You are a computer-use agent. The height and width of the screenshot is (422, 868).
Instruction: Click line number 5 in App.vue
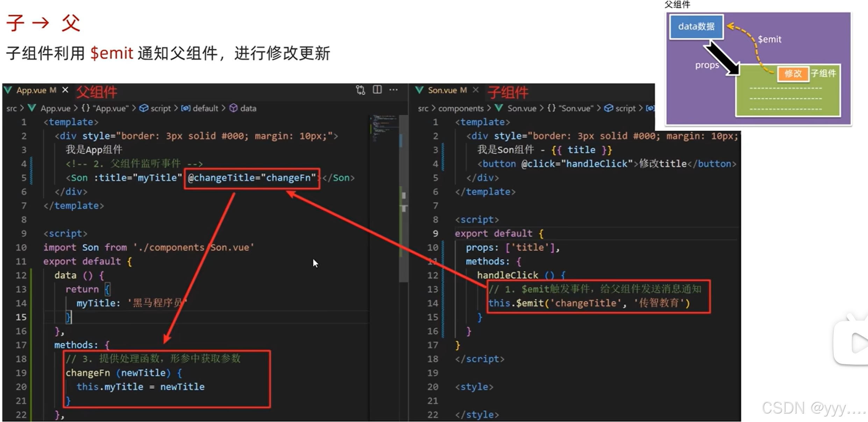(23, 178)
